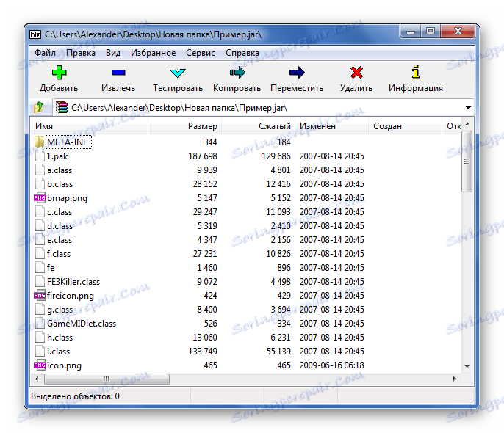Click the Тестировать checkmark icon
This screenshot has height=433, width=504.
pos(178,73)
